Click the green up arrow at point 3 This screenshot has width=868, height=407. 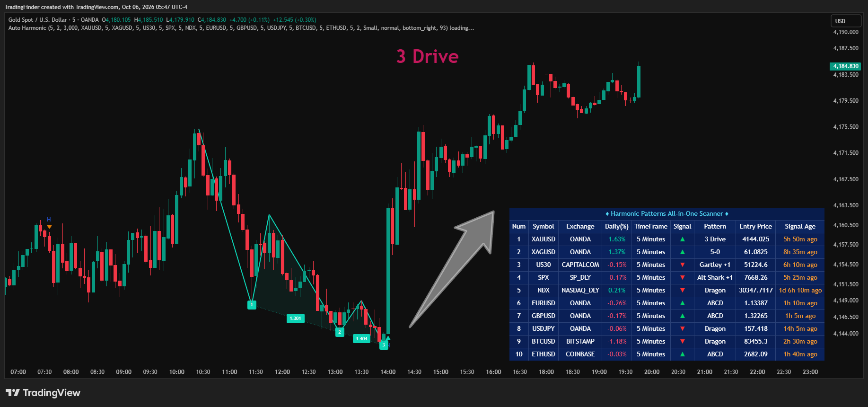click(x=388, y=337)
